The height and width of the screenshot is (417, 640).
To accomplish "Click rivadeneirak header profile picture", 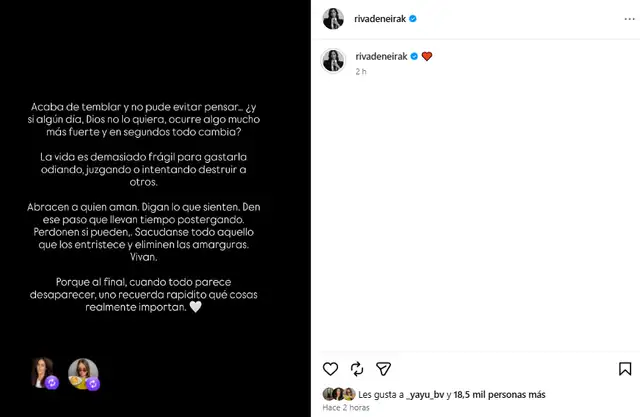I will coord(333,19).
